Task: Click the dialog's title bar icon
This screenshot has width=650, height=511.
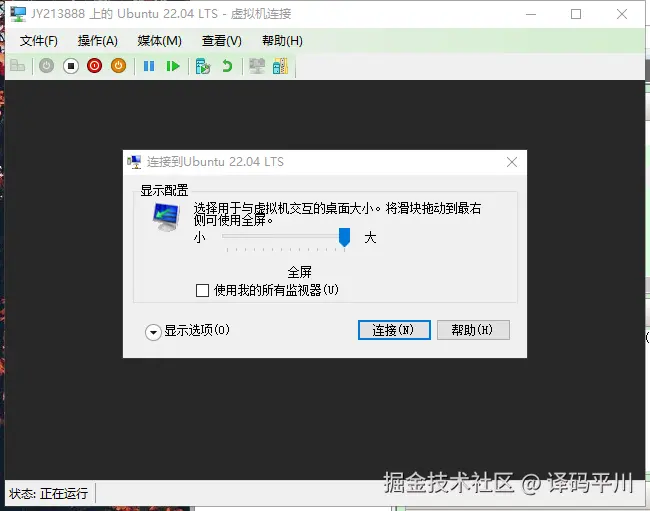Action: pyautogui.click(x=134, y=162)
